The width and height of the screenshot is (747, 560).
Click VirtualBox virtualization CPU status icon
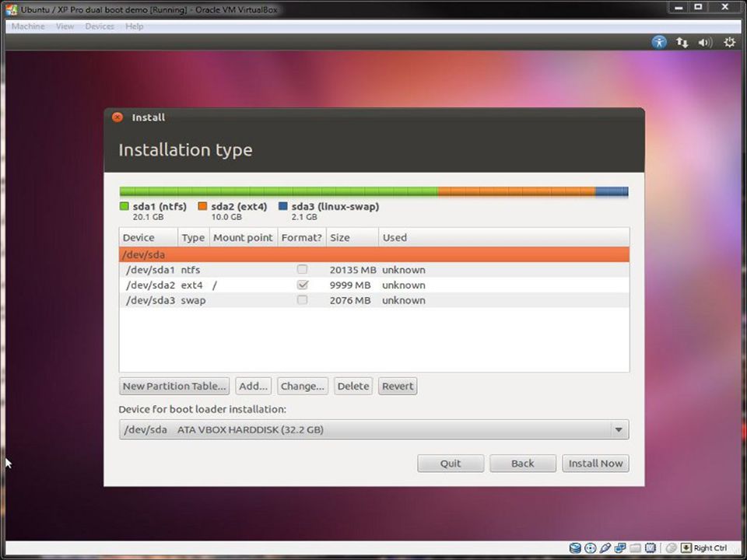point(651,548)
